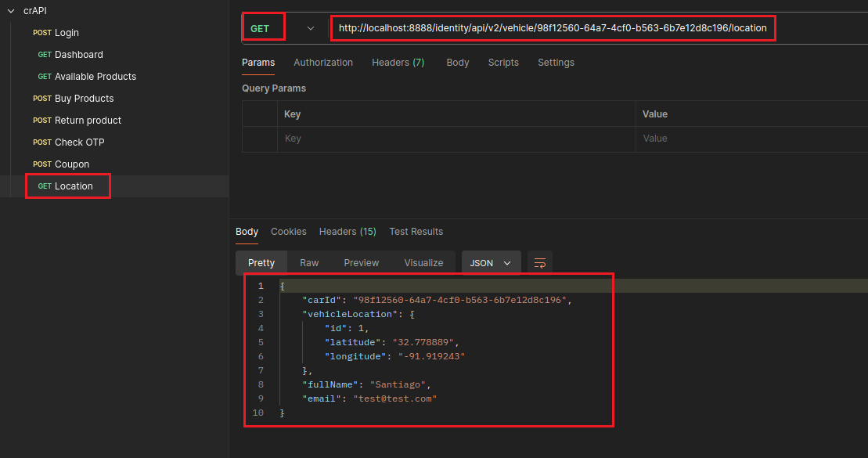Show the response Cookies tab

(289, 232)
